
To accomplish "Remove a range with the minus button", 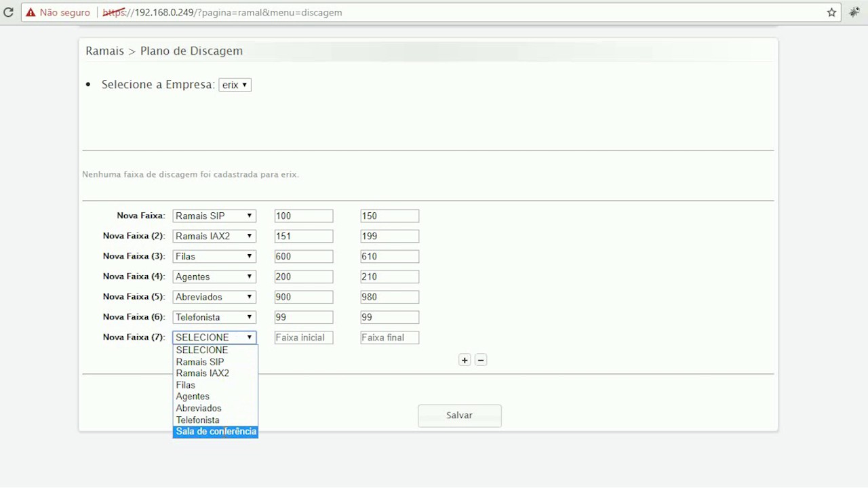I will pos(481,360).
